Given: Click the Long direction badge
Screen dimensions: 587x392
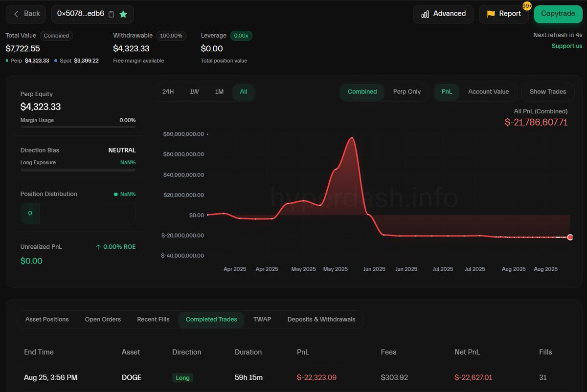Looking at the screenshot, I should pos(182,378).
